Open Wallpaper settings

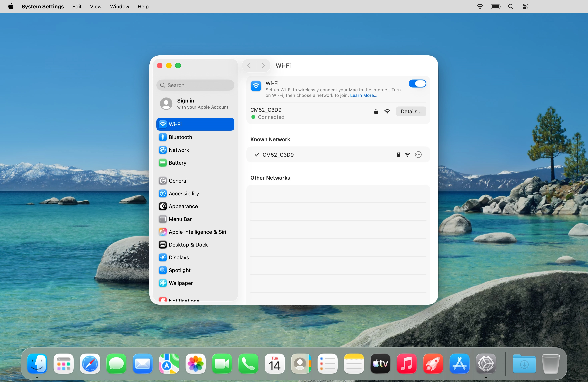[x=181, y=283]
